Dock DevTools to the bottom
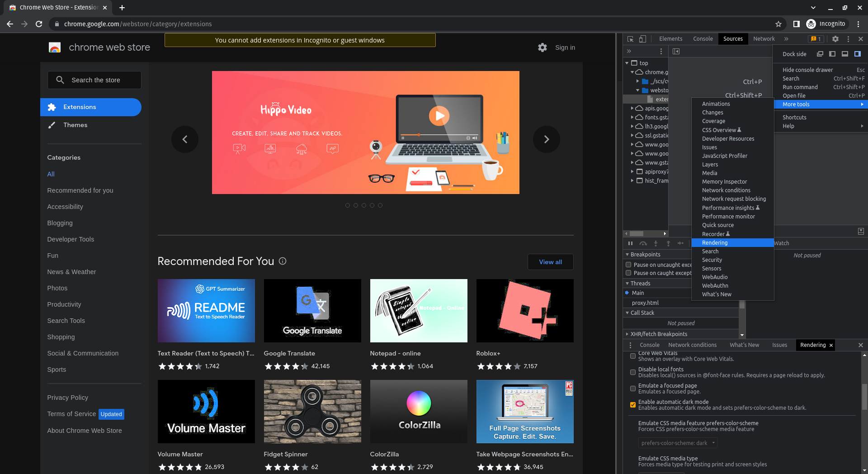This screenshot has height=474, width=868. tap(844, 54)
